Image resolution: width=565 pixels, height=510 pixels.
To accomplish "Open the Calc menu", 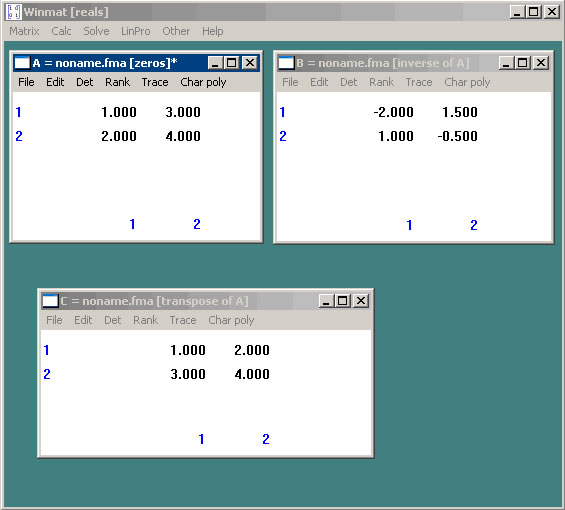I will [x=61, y=31].
